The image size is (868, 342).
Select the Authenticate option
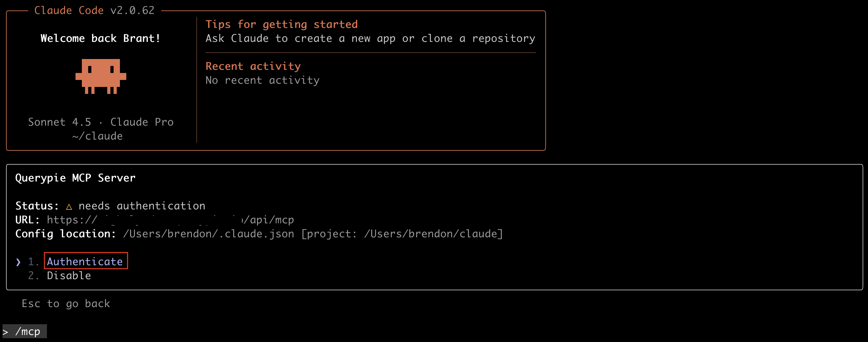point(85,261)
